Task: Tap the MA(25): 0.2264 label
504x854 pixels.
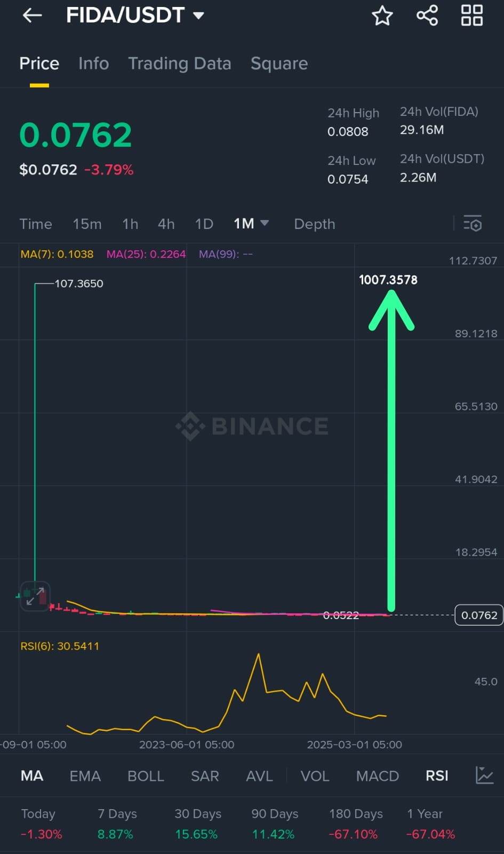Action: [x=146, y=254]
